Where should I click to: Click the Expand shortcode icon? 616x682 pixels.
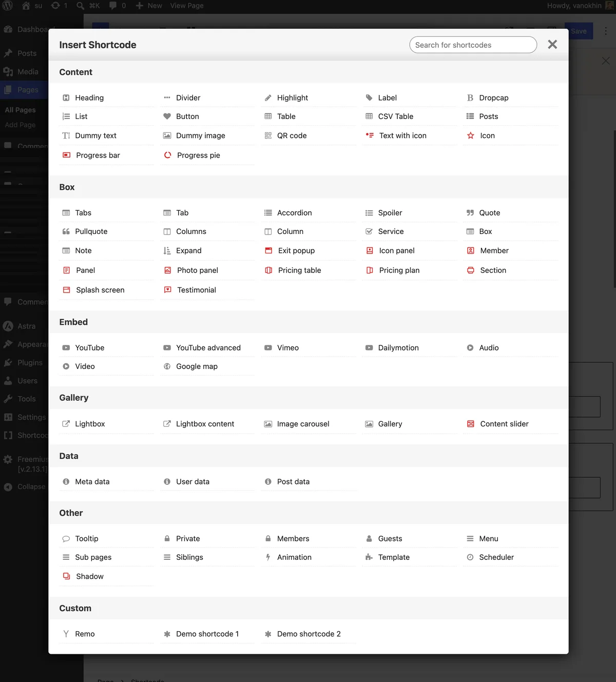click(x=167, y=250)
